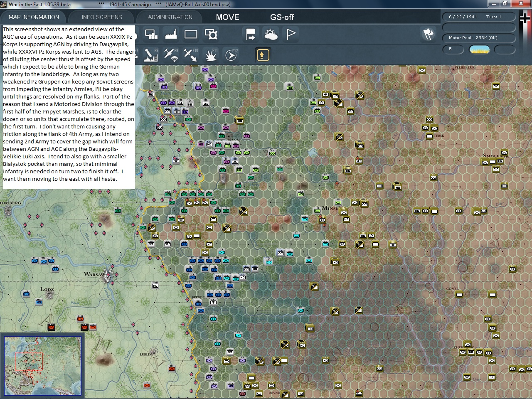Click the MOVE mode label

pyautogui.click(x=227, y=17)
